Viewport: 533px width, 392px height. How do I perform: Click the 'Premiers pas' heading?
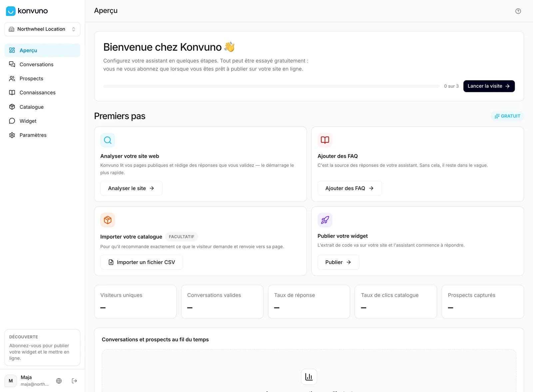point(120,116)
